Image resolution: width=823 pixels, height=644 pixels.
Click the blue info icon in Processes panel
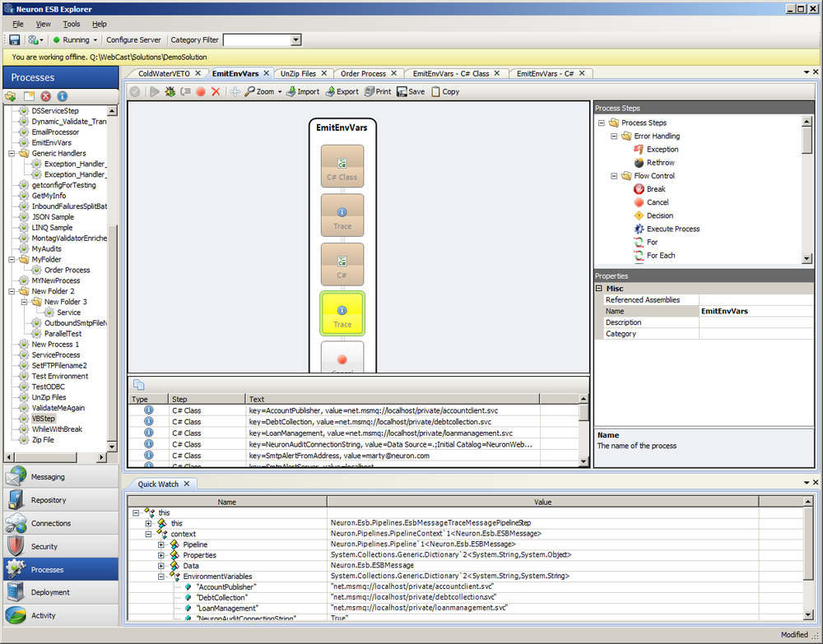[x=62, y=96]
